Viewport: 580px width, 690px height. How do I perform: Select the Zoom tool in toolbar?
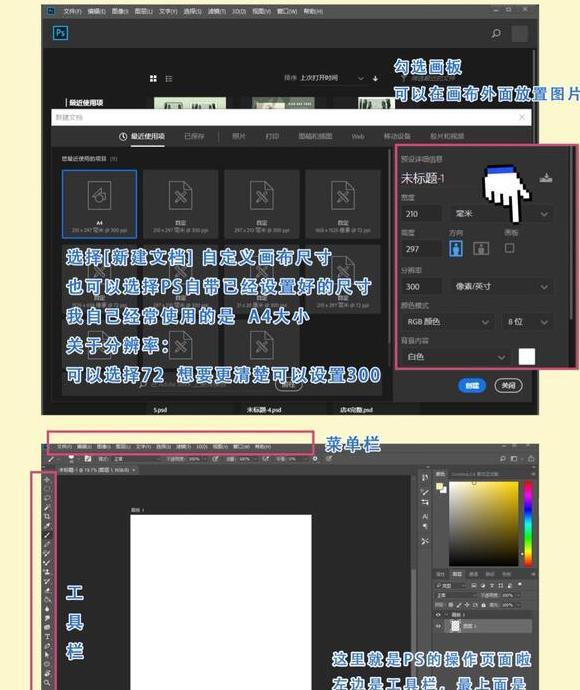pos(47,683)
